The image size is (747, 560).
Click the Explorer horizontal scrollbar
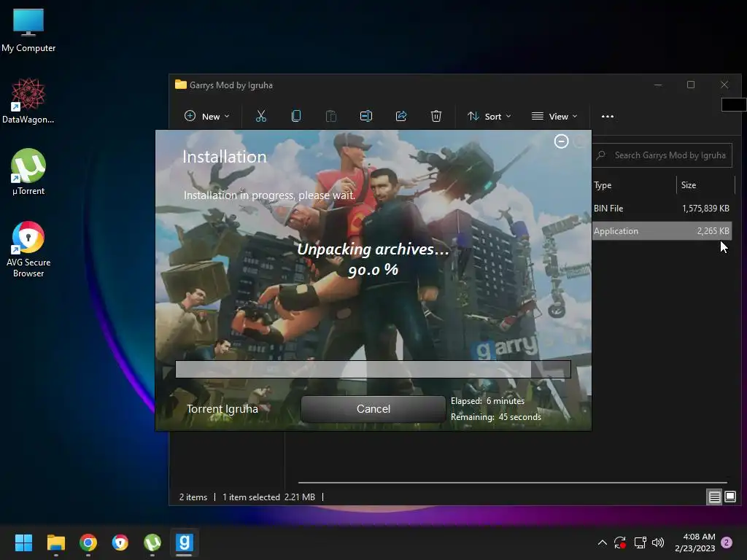coord(512,483)
